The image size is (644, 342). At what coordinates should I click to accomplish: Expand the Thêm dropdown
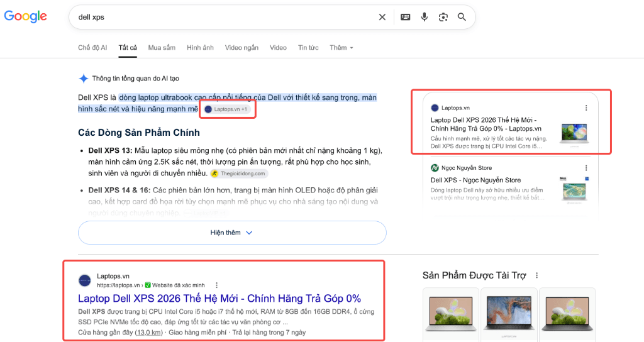pyautogui.click(x=341, y=48)
